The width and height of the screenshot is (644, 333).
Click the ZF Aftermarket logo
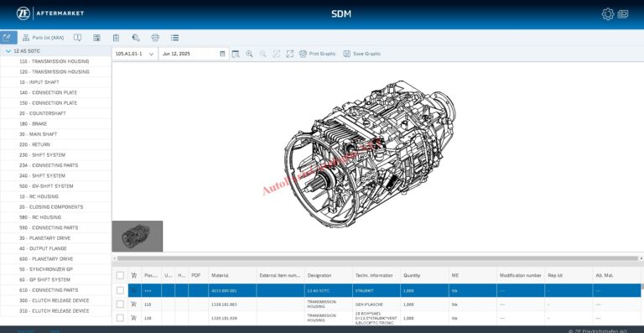[50, 13]
